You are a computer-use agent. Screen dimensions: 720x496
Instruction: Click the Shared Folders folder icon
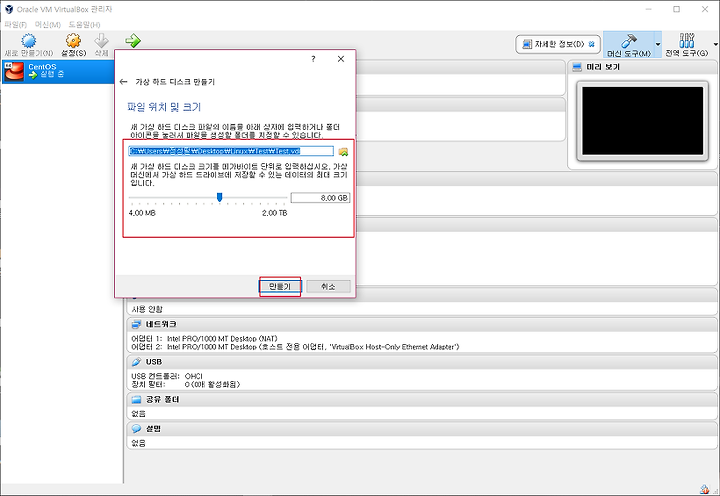(x=136, y=400)
